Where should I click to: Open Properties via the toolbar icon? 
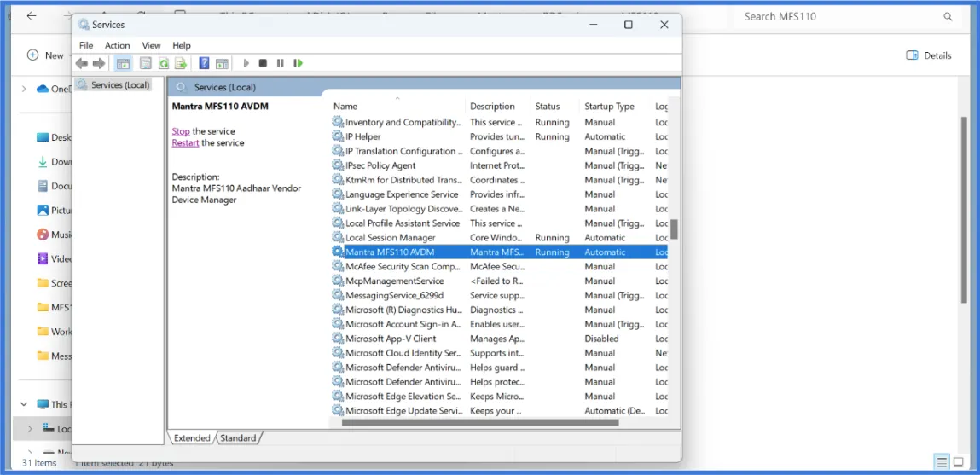point(146,63)
